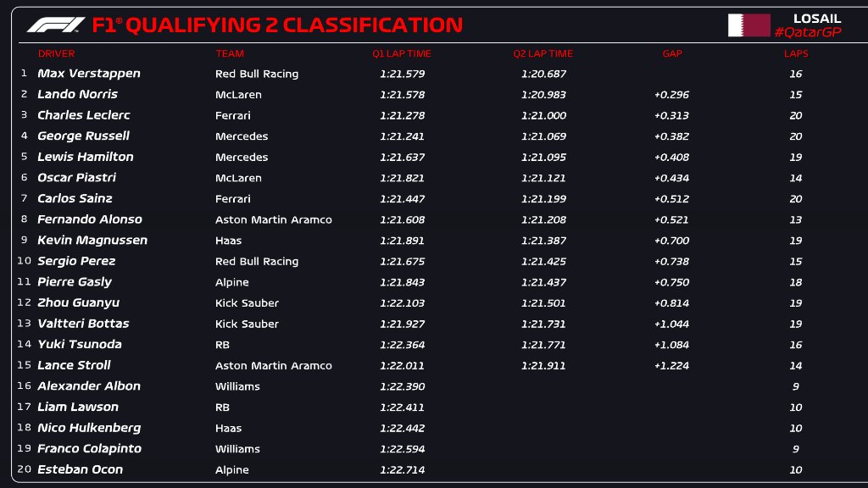This screenshot has width=868, height=488.
Task: Sort by Q2 LAP TIME header
Action: point(543,53)
